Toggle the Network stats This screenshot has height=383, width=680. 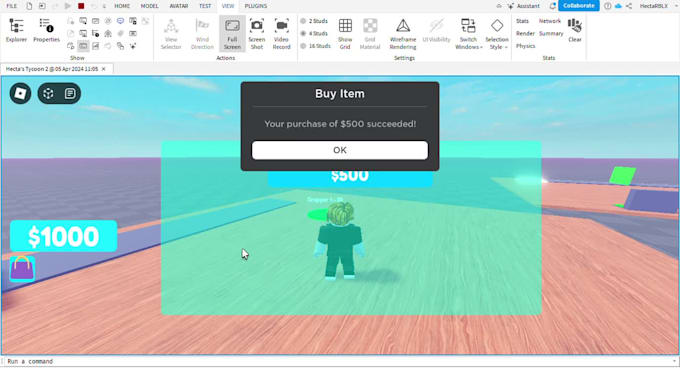[x=550, y=21]
